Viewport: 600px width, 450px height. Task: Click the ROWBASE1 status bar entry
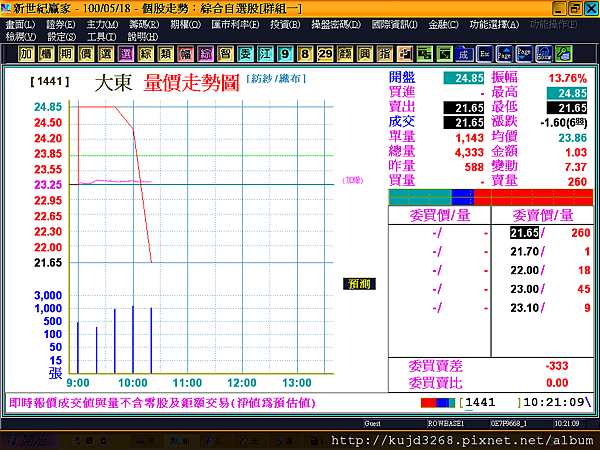coord(445,424)
